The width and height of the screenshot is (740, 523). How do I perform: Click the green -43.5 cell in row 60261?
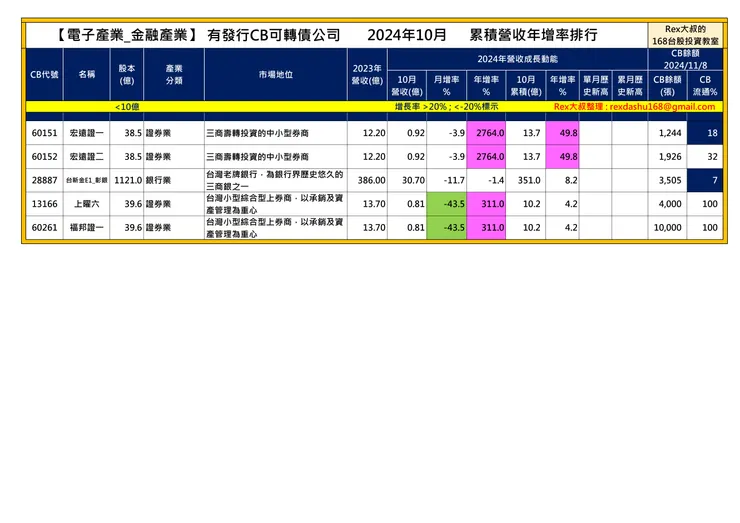(446, 228)
